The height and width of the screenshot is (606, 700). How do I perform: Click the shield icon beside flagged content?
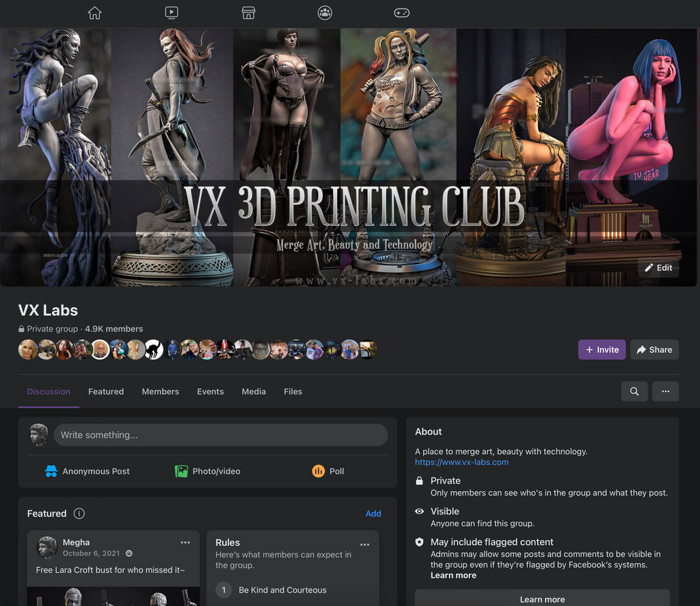419,542
